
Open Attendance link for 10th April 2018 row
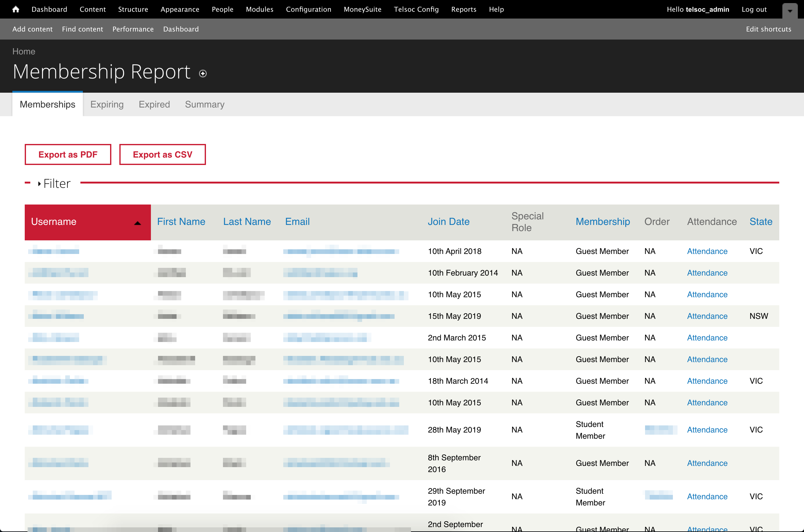707,251
